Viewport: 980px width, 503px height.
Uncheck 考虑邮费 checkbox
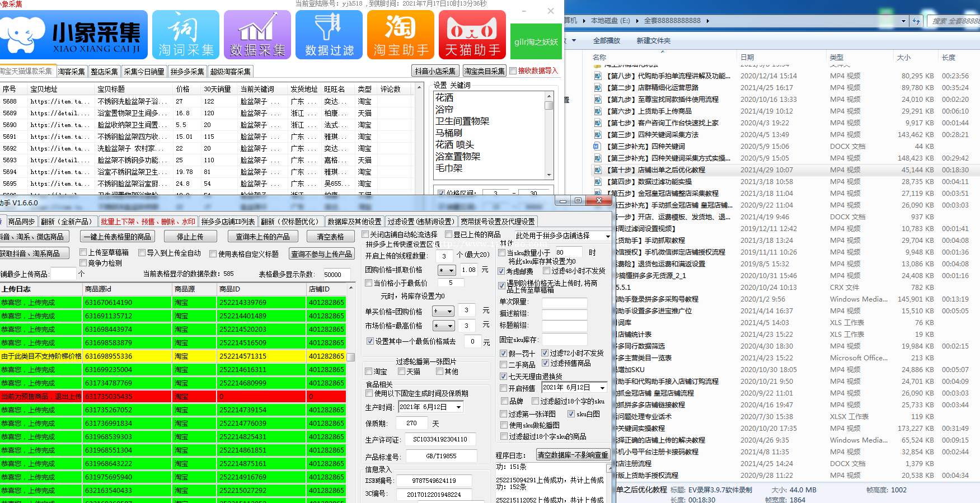click(502, 271)
